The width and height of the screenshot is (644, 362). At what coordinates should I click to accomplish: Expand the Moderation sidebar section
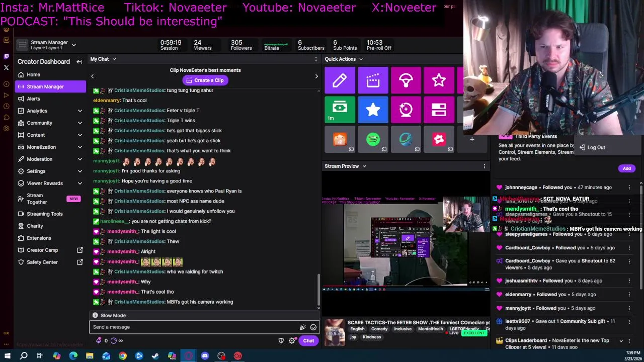[79, 159]
